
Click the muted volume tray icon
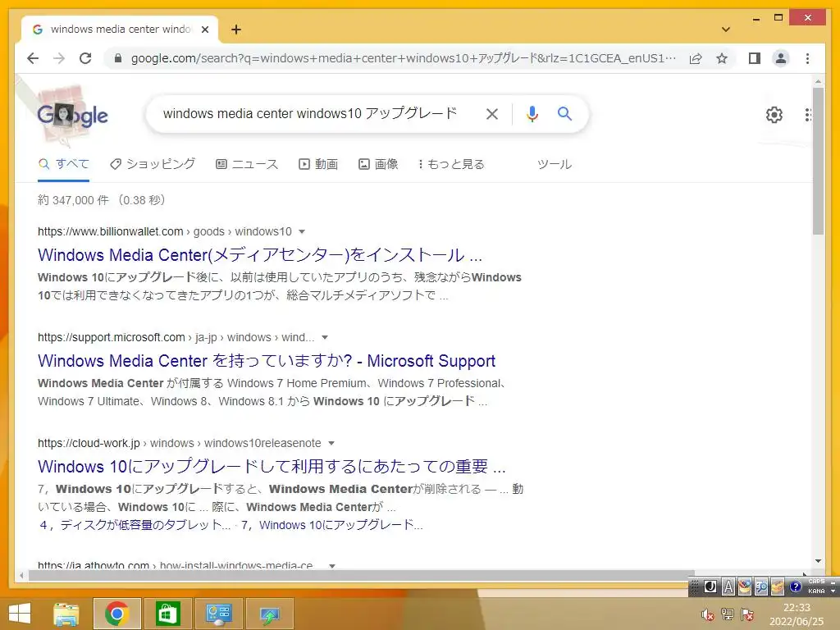[x=708, y=614]
